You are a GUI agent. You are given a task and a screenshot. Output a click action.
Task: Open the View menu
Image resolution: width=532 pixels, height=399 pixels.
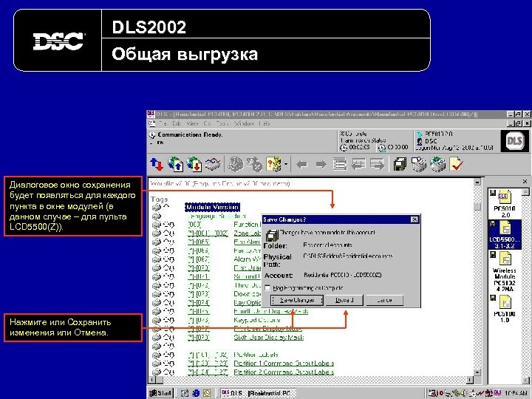click(192, 124)
